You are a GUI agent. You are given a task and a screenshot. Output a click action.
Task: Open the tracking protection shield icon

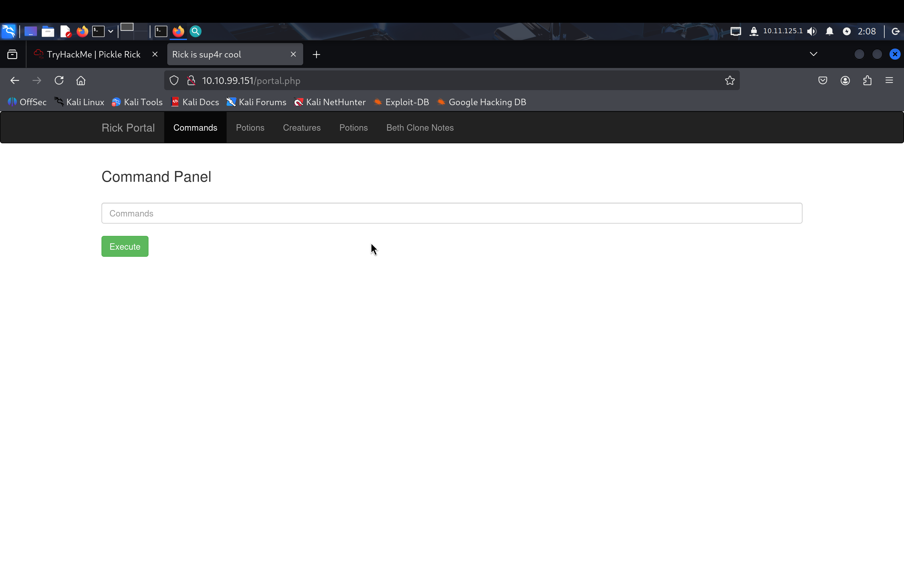pyautogui.click(x=174, y=81)
